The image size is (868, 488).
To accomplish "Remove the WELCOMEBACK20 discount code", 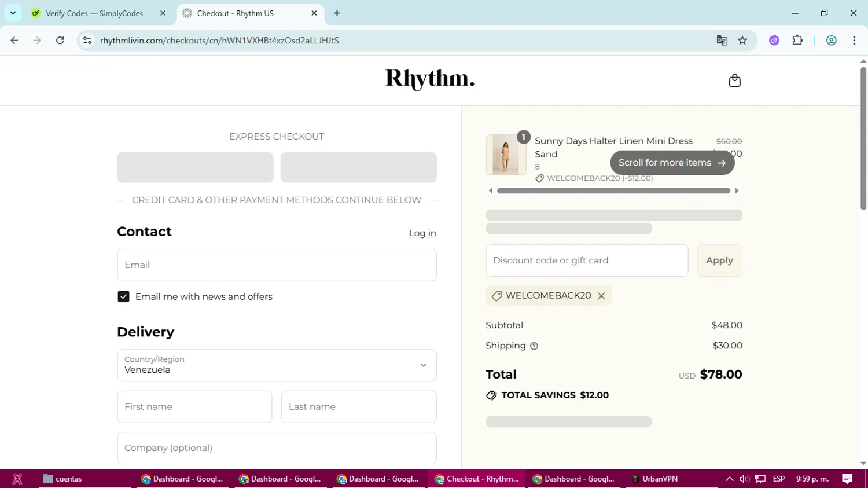I will click(601, 296).
